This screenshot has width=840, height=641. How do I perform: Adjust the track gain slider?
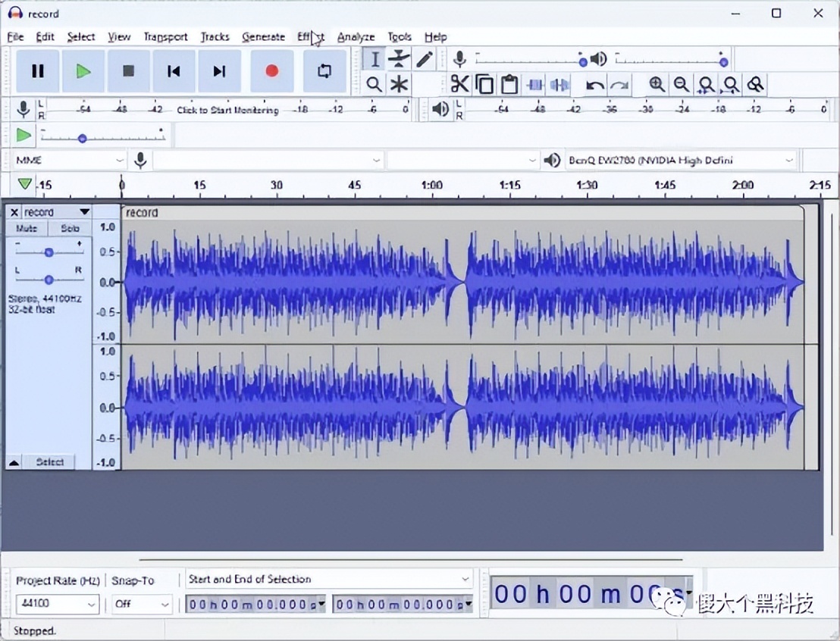pyautogui.click(x=49, y=252)
